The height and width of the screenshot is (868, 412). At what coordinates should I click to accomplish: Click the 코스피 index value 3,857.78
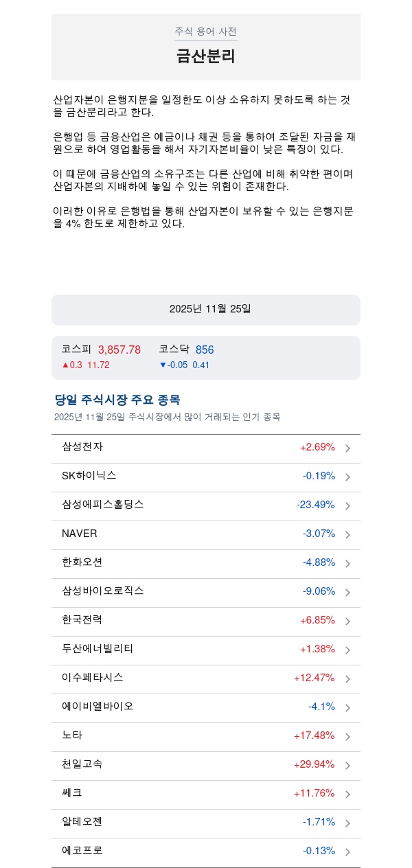pos(119,350)
